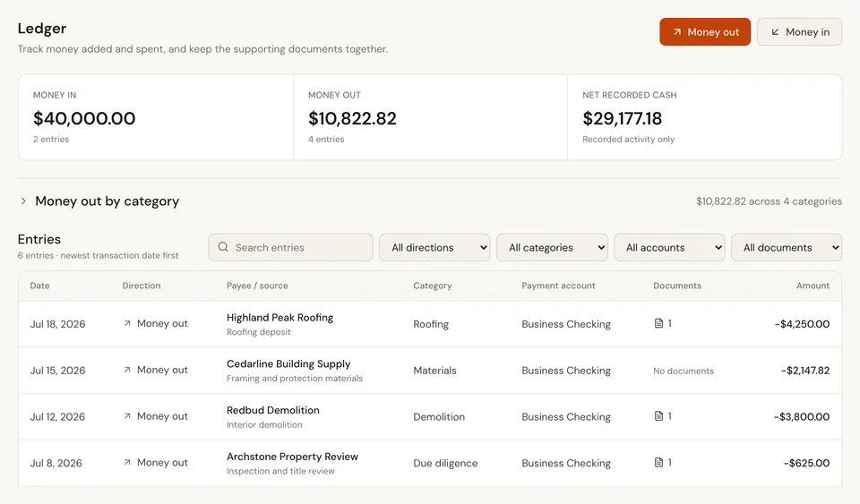Select the Highland Peak Roofing payee

279,317
